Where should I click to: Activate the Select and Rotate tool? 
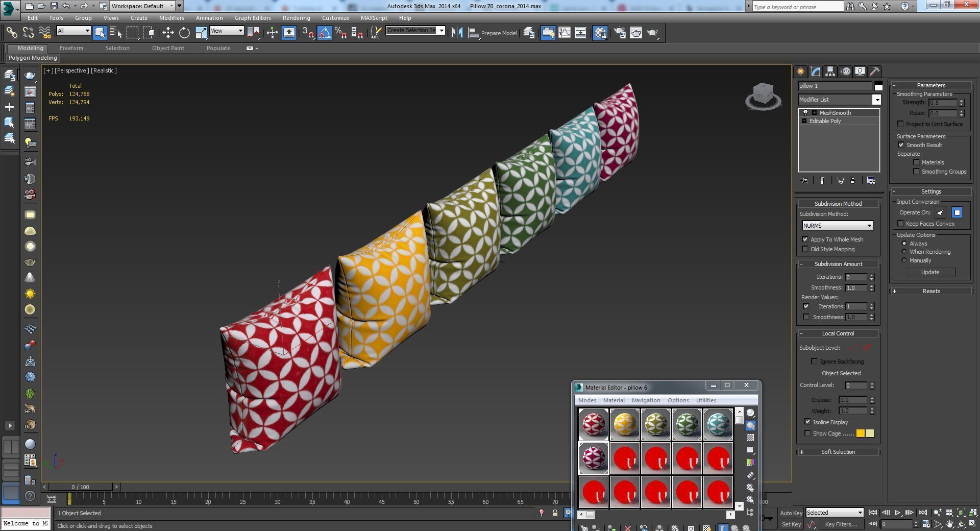pyautogui.click(x=184, y=33)
